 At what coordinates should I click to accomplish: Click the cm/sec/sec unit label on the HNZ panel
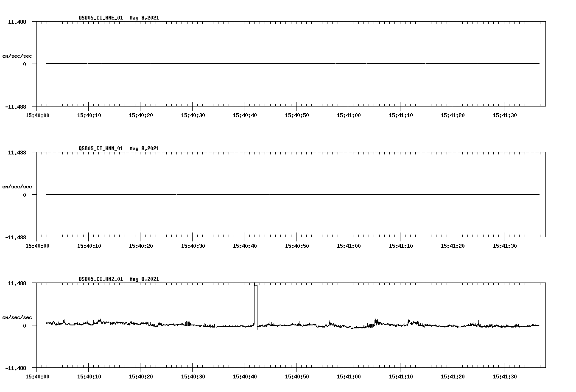(17, 316)
